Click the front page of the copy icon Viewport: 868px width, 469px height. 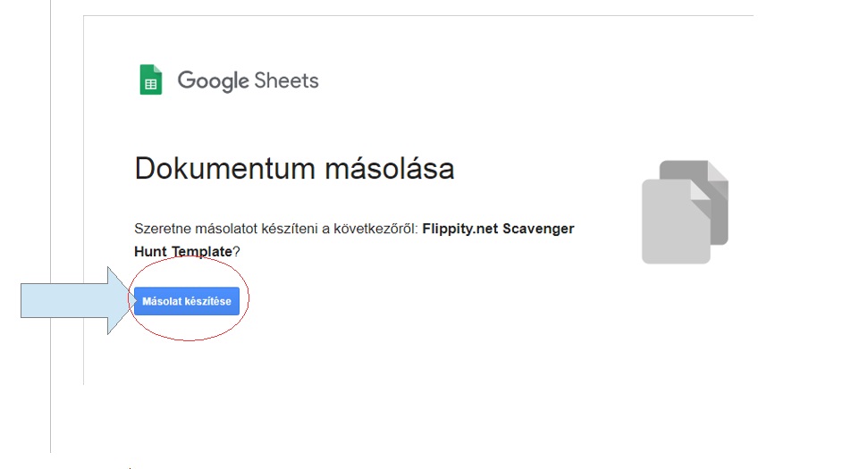click(676, 222)
